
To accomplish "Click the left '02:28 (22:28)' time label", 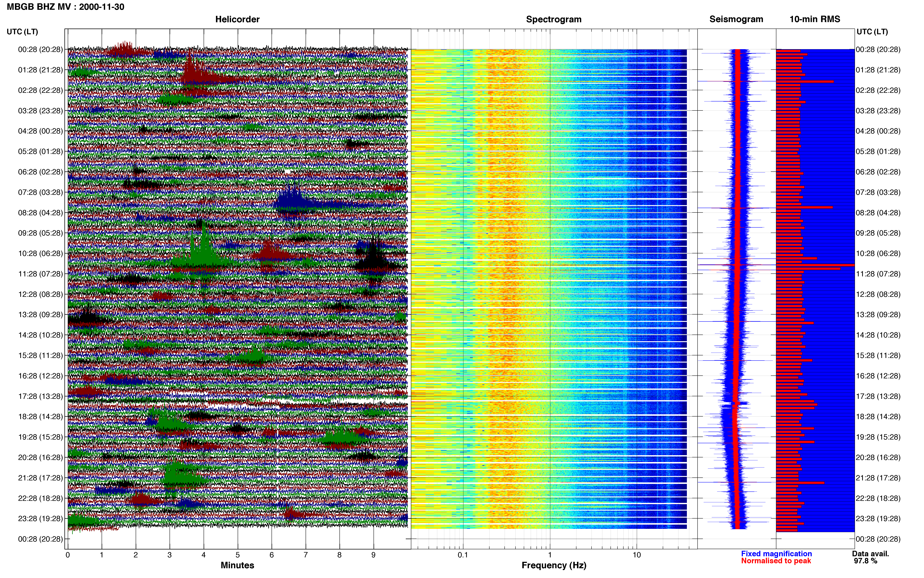I will (x=41, y=90).
